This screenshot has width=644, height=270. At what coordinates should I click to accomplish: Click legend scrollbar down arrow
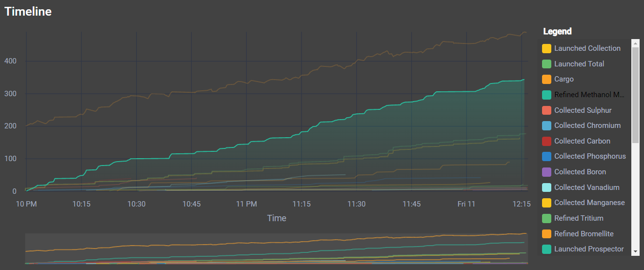(x=635, y=251)
